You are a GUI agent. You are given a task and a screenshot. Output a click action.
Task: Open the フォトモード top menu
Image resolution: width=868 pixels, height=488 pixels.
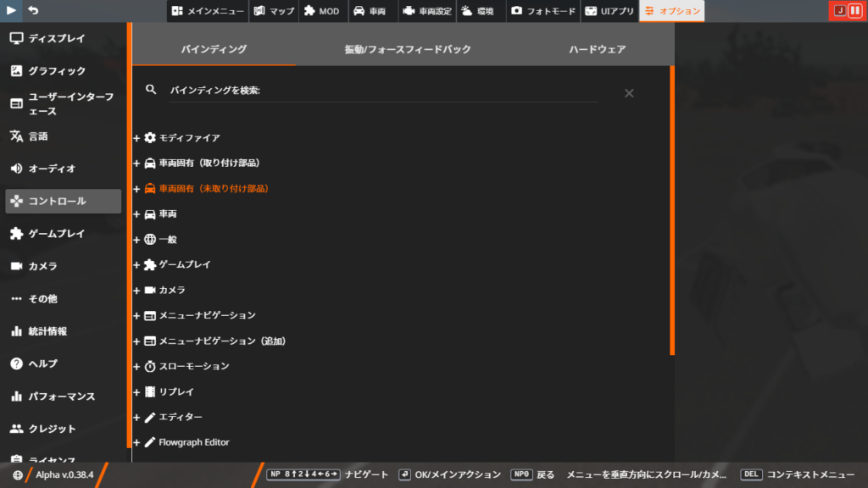[x=542, y=11]
